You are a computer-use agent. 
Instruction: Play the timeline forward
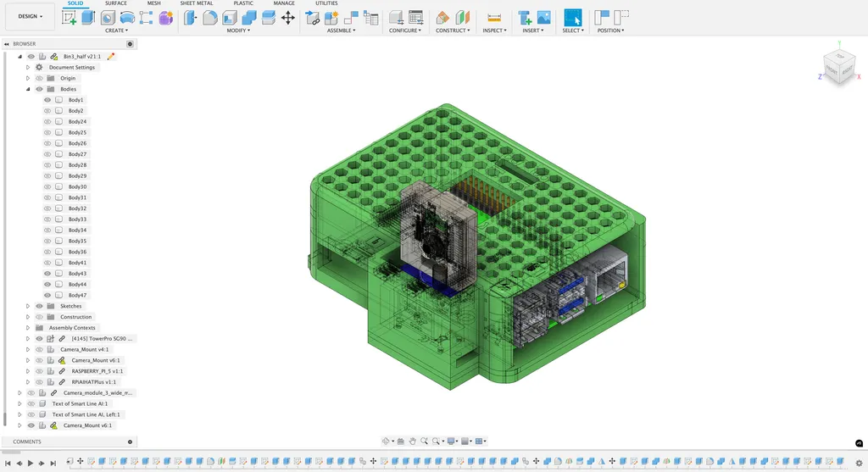pos(31,463)
